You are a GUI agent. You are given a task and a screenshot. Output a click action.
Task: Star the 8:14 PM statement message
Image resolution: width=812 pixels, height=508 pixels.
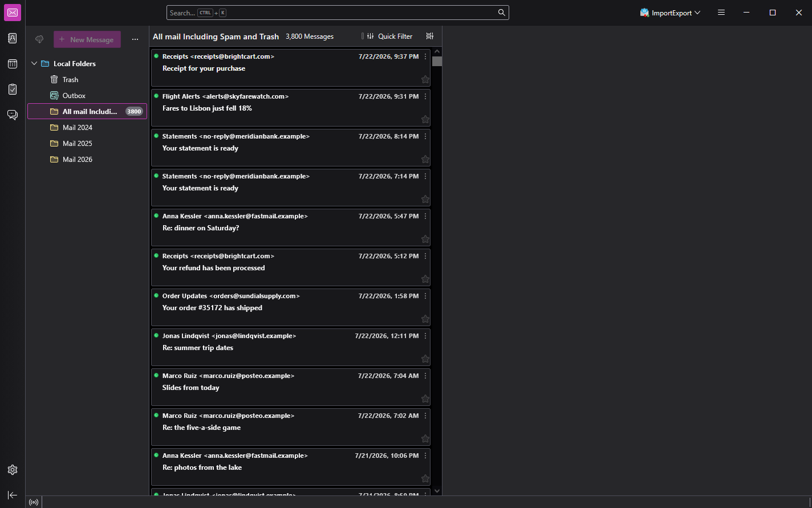tap(425, 160)
